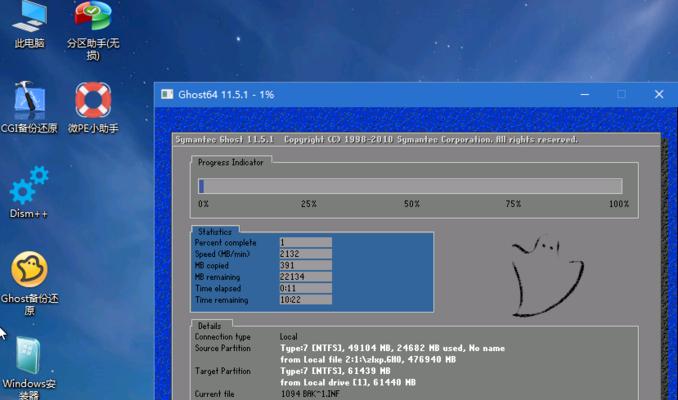Viewport: 678px width, 400px height.
Task: Click the 'from Local file 2:1' line
Action: 368,359
